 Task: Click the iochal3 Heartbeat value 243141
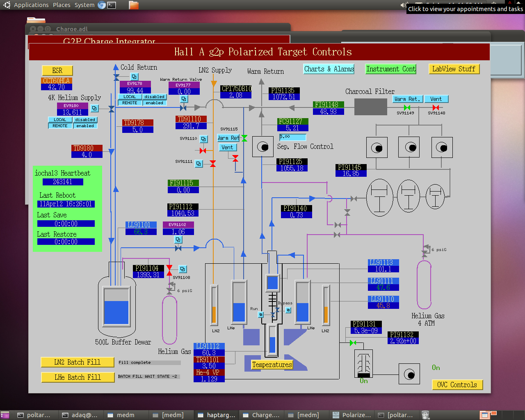pyautogui.click(x=62, y=182)
